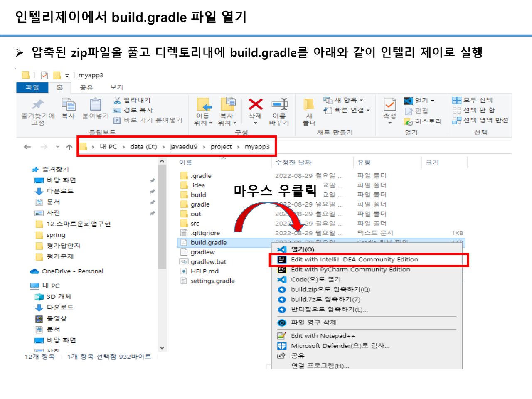The height and width of the screenshot is (399, 532).
Task: Click the red Delete (삭제) icon
Action: click(x=255, y=104)
